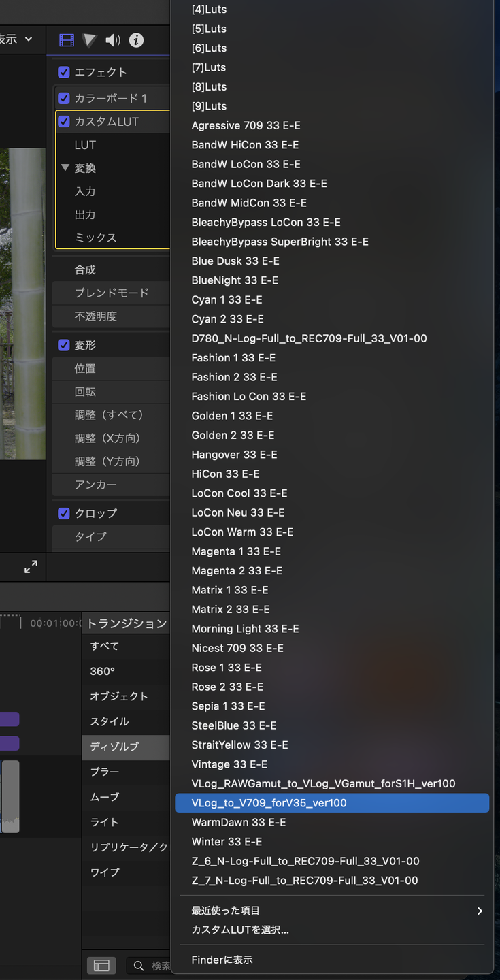Expand the 最近使った項目 submenu
Viewport: 500px width, 980px height.
(x=226, y=911)
